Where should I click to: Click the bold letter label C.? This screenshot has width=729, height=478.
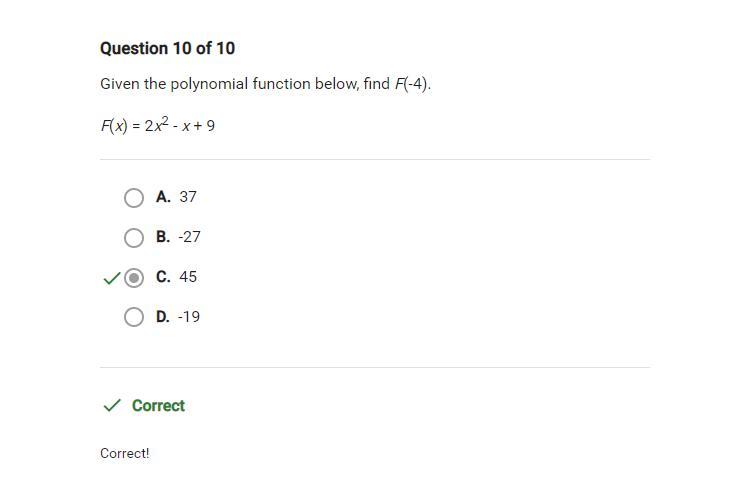163,277
